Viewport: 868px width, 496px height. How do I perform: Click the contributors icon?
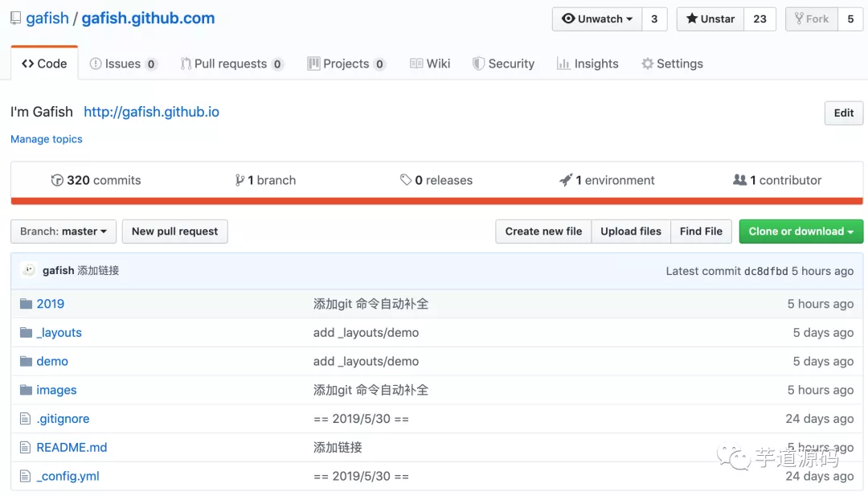741,180
